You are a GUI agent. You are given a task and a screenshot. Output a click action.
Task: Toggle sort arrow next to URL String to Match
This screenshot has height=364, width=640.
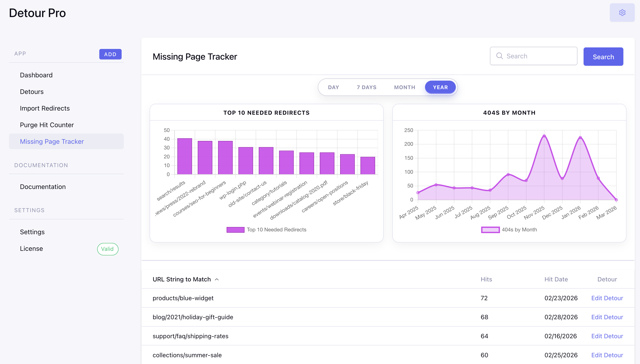coord(217,279)
